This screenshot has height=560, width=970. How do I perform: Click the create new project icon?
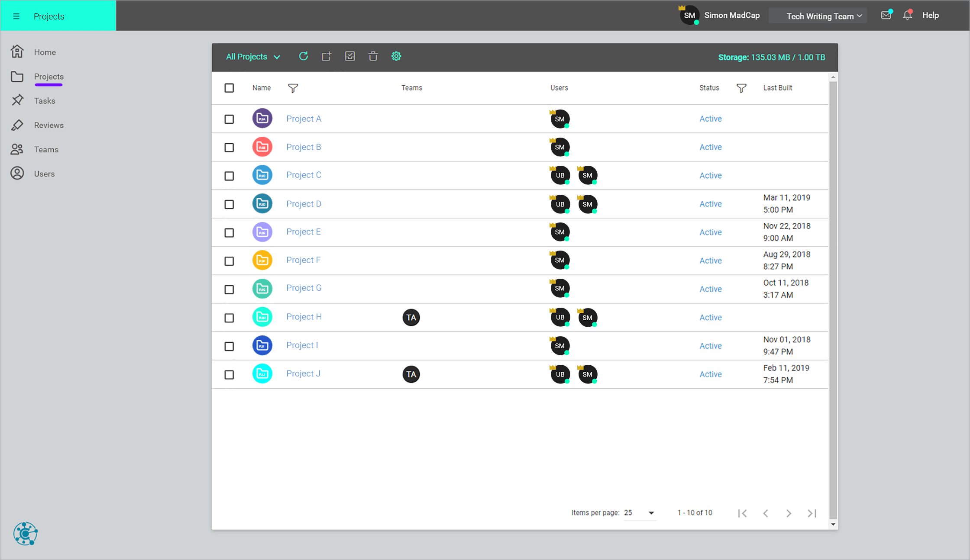pyautogui.click(x=327, y=56)
